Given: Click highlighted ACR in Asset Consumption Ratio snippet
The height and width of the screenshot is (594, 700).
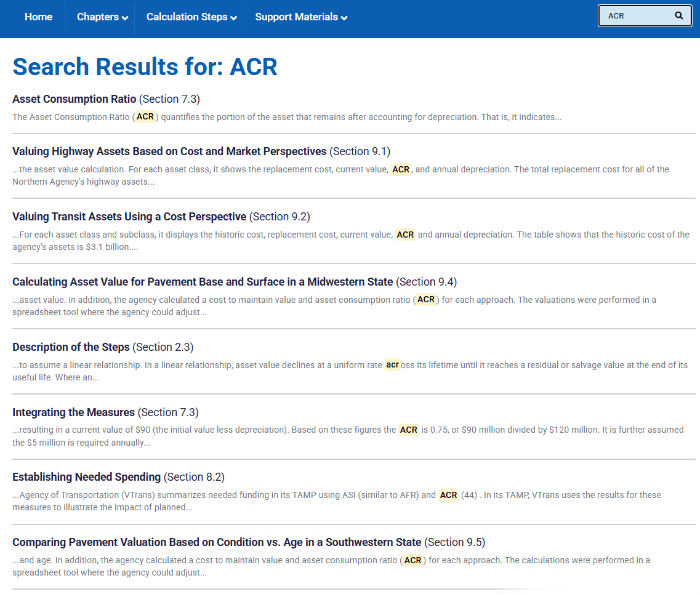Looking at the screenshot, I should pos(145,117).
